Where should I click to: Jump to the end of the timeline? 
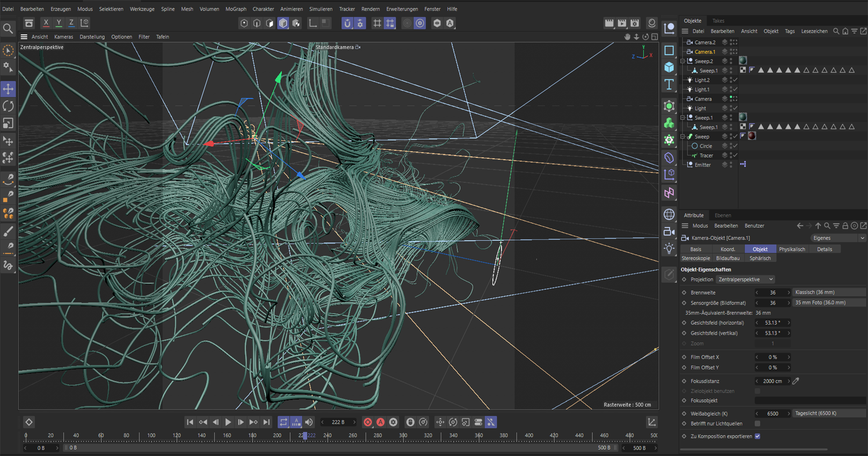click(267, 422)
